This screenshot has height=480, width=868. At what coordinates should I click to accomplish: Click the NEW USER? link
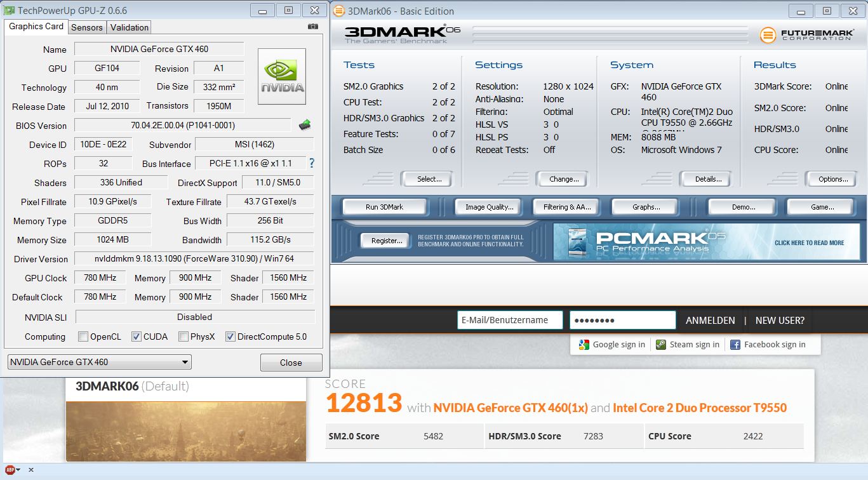(780, 321)
